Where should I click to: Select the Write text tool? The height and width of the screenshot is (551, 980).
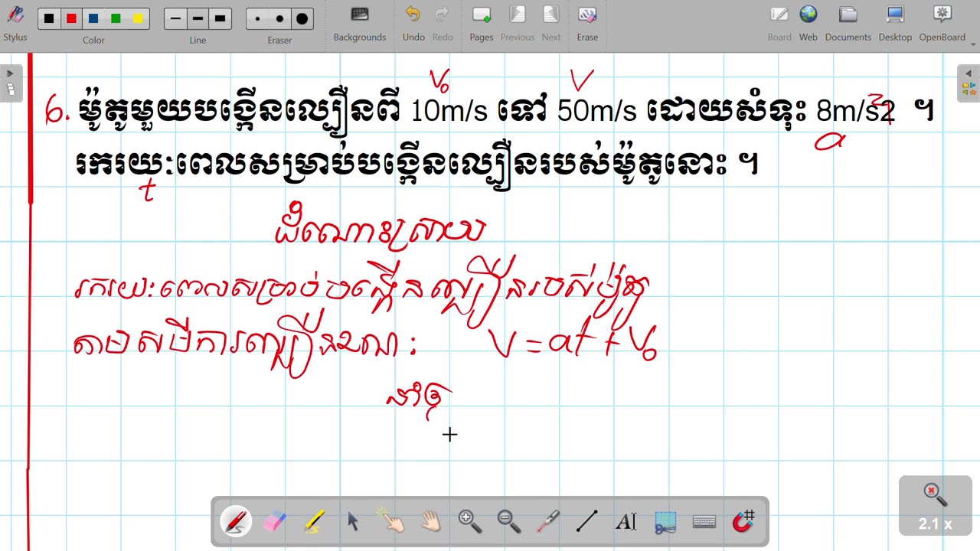click(626, 522)
